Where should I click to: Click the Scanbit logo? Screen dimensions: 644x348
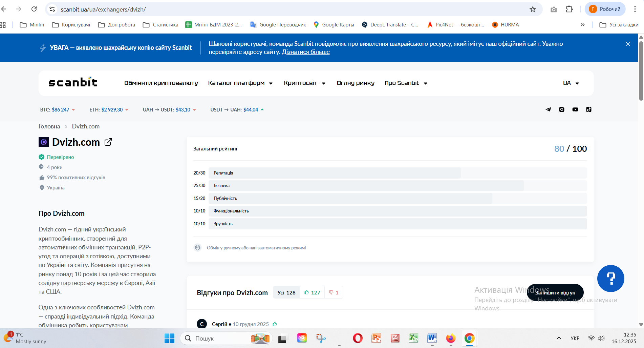point(73,82)
